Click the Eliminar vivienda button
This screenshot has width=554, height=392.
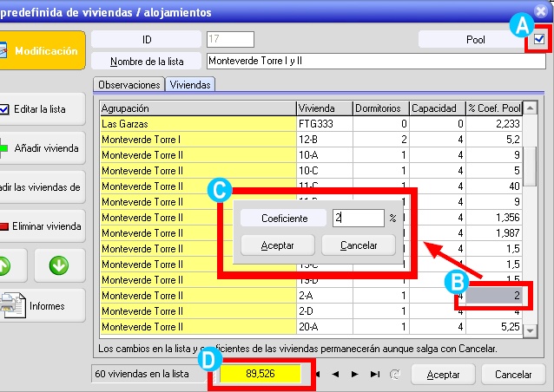point(43,225)
